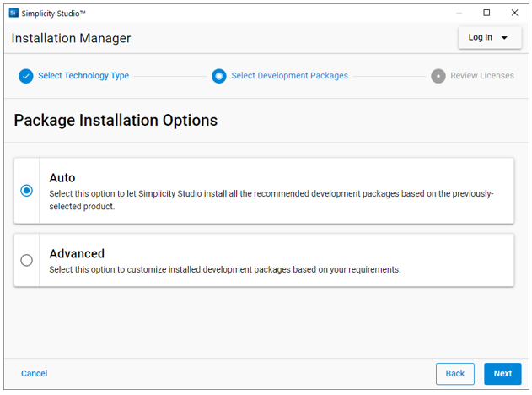
Task: Click the Installation Manager title
Action: click(71, 39)
